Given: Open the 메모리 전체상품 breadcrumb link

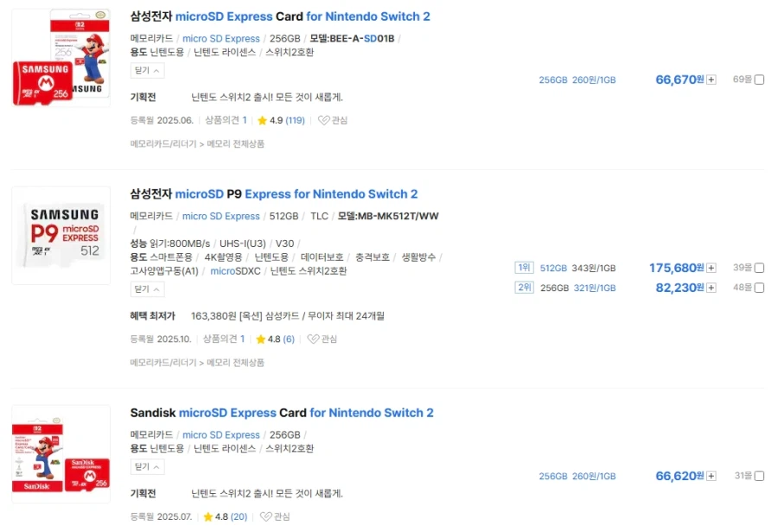Looking at the screenshot, I should 233,145.
